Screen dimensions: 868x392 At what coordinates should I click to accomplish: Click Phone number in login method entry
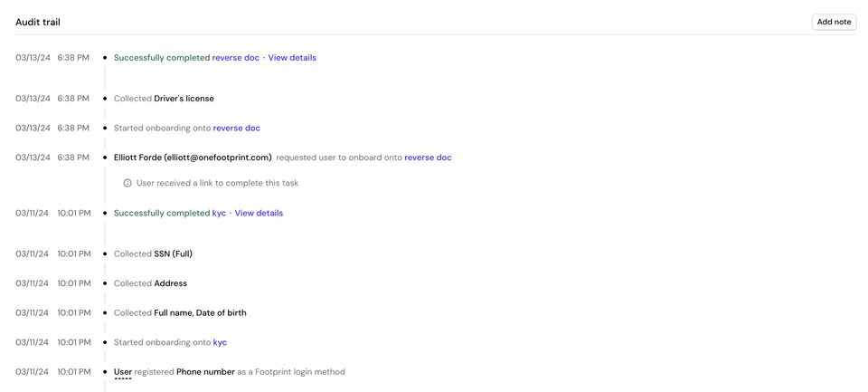(205, 372)
